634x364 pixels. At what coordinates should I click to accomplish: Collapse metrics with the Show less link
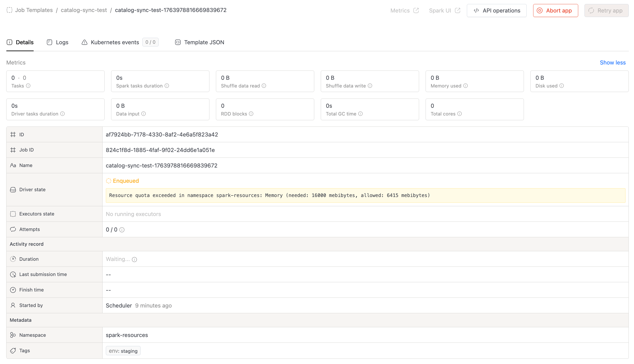612,62
